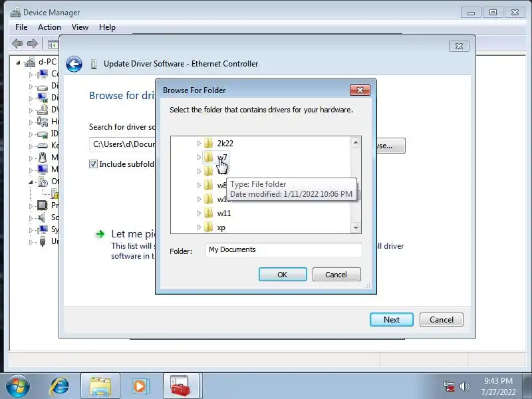Click the network tray icon
The width and height of the screenshot is (532, 399).
coord(448,386)
